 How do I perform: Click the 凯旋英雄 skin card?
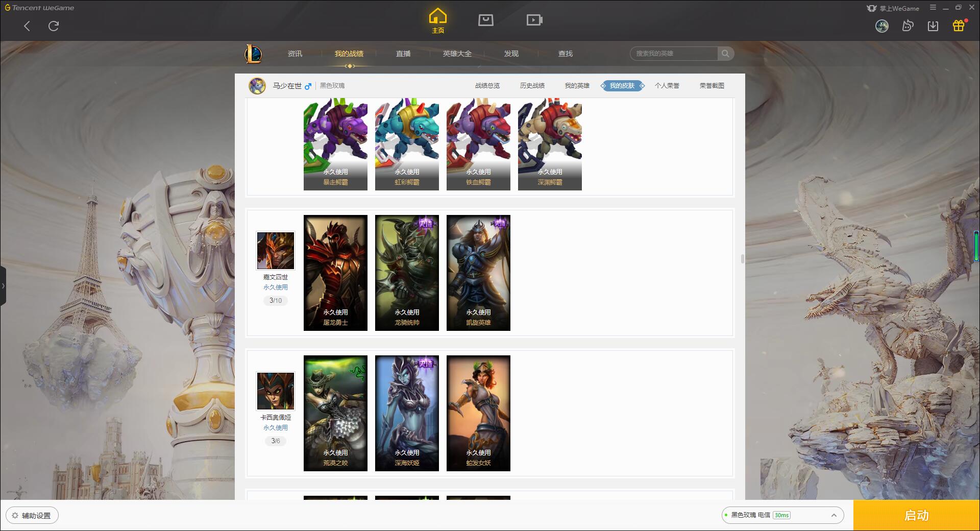pos(478,273)
